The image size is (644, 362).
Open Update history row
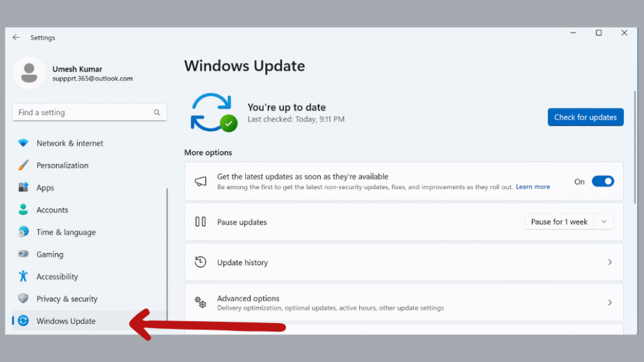pyautogui.click(x=404, y=262)
